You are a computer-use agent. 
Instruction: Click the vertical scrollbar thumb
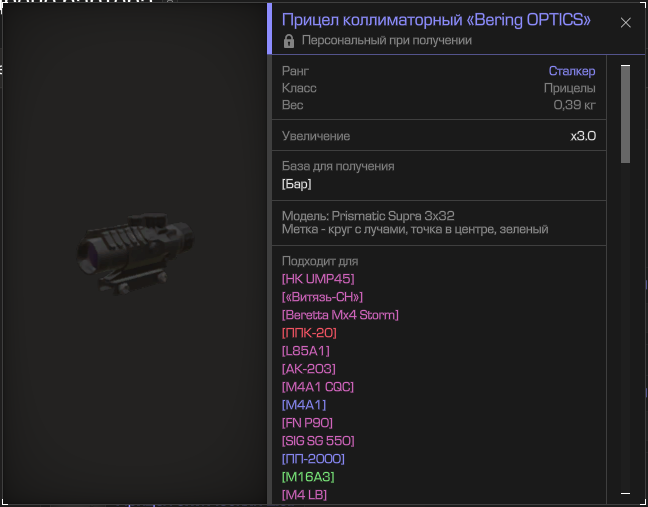click(x=625, y=114)
